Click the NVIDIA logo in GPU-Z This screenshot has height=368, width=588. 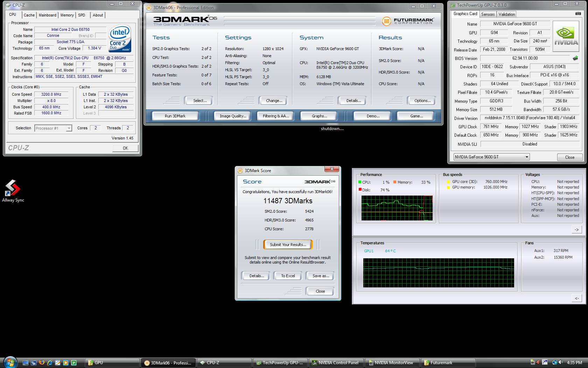(566, 36)
